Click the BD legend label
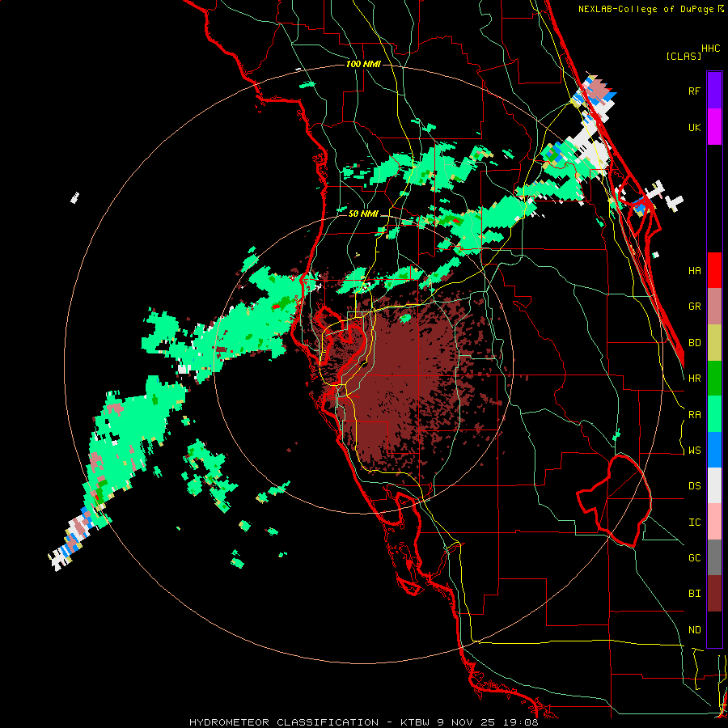The height and width of the screenshot is (728, 728). (x=694, y=343)
